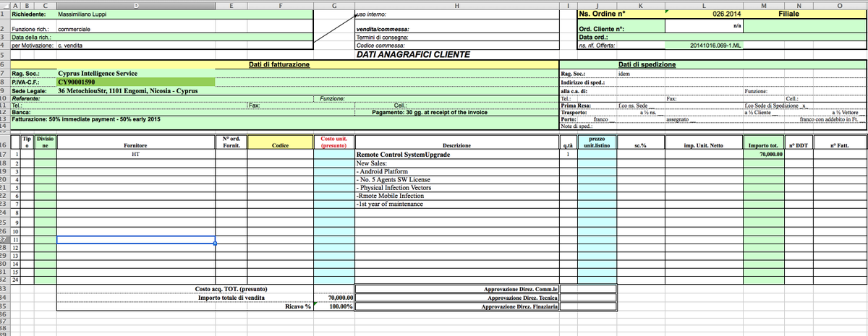Image resolution: width=868 pixels, height=336 pixels.
Task: Click 'prezzo unit.listino' heading cell
Action: click(x=597, y=142)
